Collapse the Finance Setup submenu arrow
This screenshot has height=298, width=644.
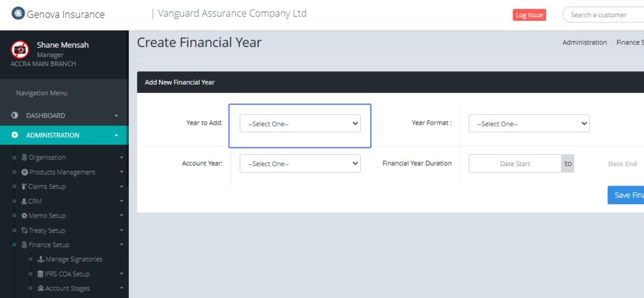coord(121,245)
